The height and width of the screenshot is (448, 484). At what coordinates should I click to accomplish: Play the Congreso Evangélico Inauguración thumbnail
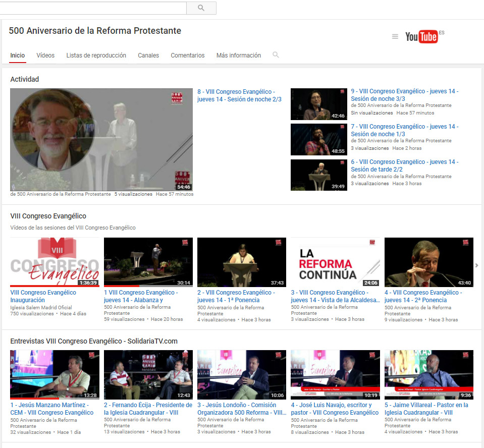[55, 262]
